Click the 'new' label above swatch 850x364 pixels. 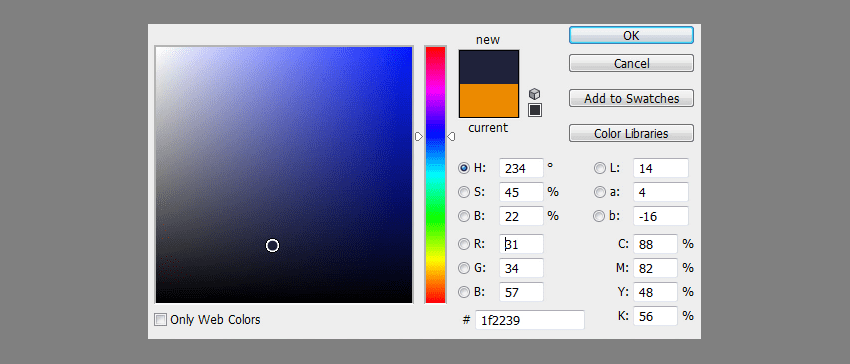click(x=488, y=40)
